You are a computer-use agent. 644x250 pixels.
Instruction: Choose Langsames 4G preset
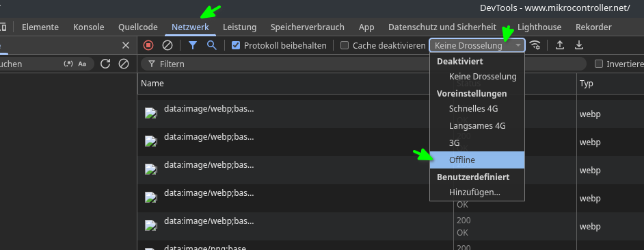pos(477,126)
